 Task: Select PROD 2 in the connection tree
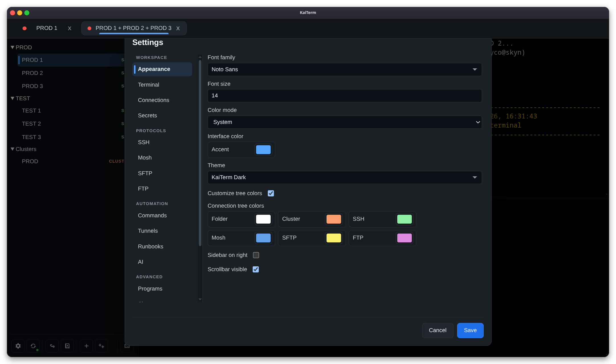pyautogui.click(x=71, y=73)
